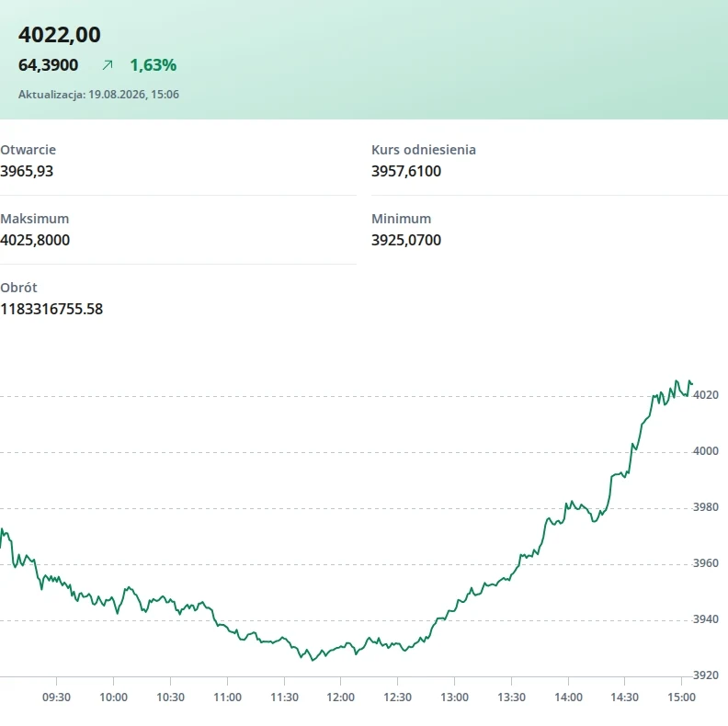Click the chart line's latest point at the right end

click(692, 383)
